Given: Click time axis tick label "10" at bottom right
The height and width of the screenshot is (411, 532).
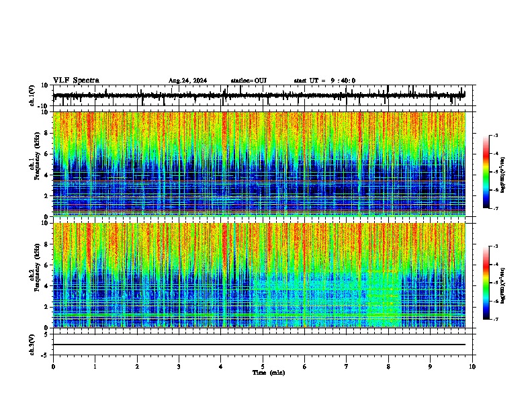Looking at the screenshot, I should (472, 367).
